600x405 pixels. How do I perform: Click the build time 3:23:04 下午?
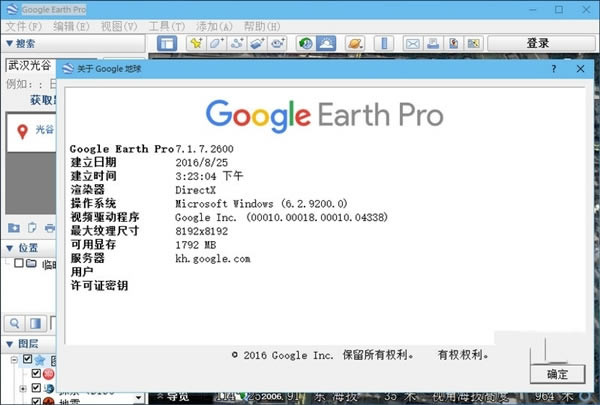(x=209, y=176)
